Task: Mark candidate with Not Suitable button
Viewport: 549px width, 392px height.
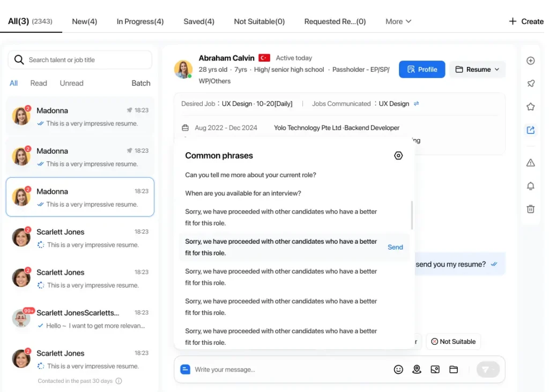Action: coord(453,341)
